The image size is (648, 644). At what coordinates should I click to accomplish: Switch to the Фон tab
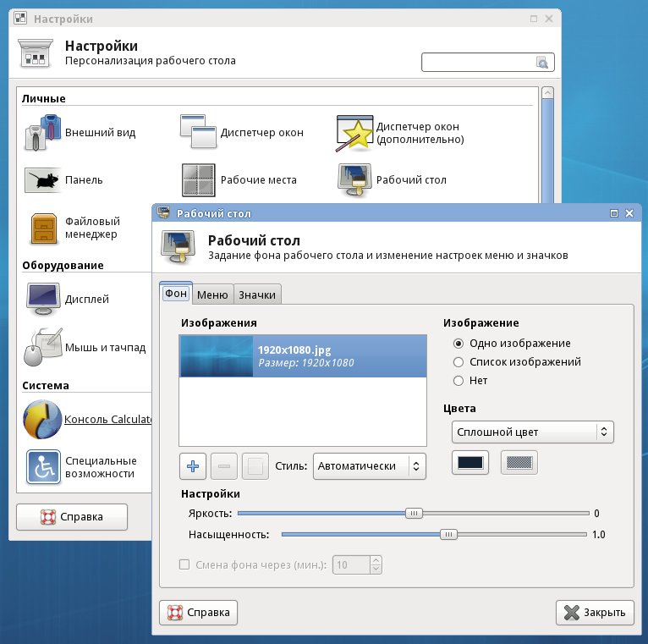176,294
